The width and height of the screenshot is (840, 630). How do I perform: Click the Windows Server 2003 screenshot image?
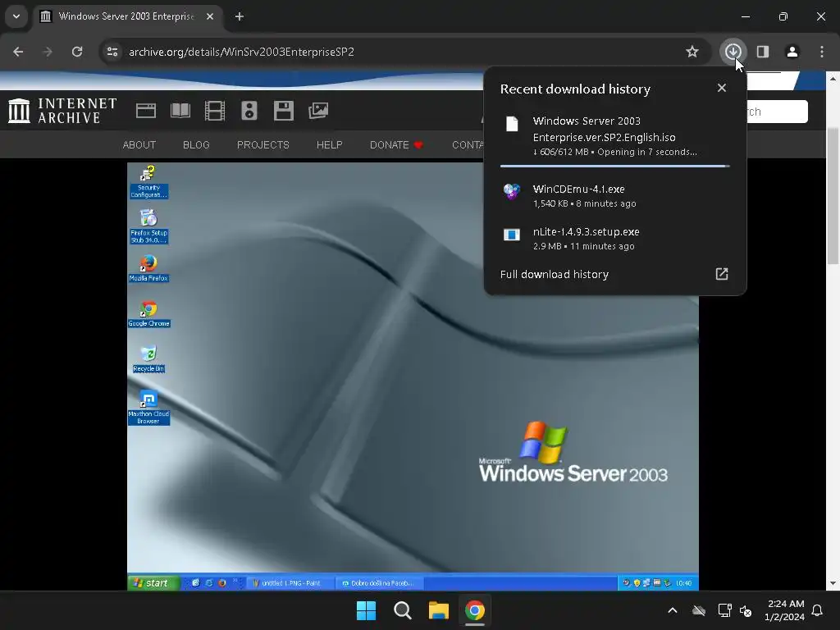(413, 376)
